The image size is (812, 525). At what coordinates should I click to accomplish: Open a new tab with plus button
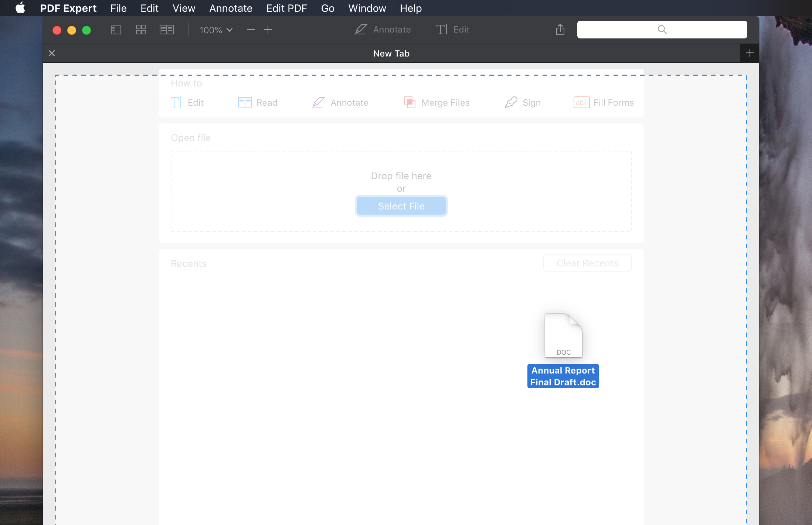pyautogui.click(x=749, y=53)
